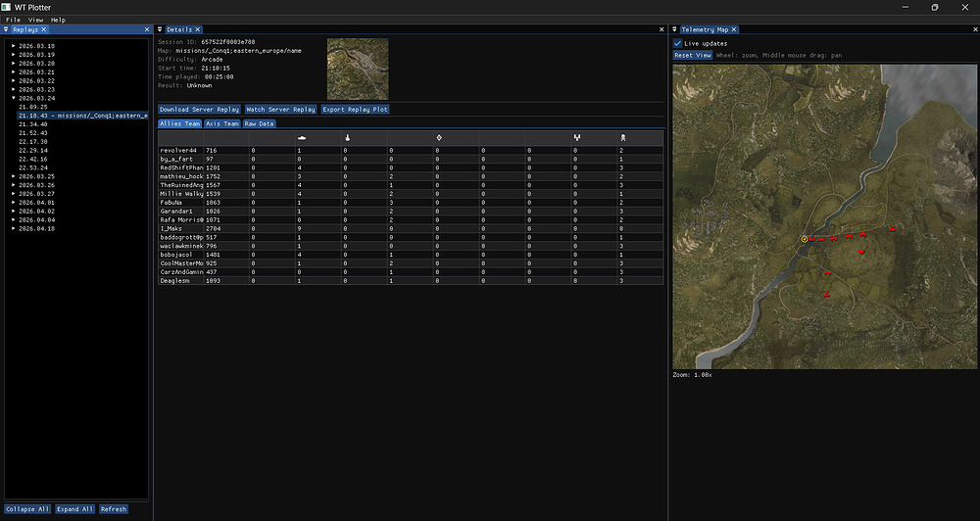
Task: Switch to the Axis Team tab
Action: (222, 124)
